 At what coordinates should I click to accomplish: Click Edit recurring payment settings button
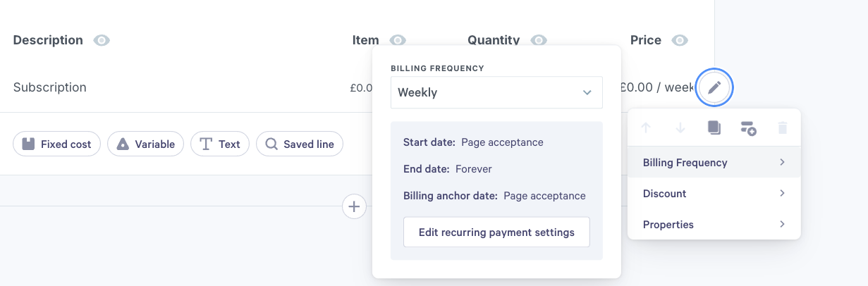[x=496, y=232]
